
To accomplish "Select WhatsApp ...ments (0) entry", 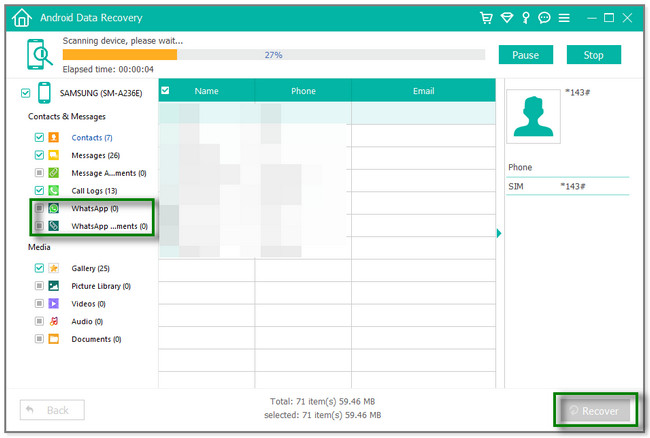I will [109, 226].
